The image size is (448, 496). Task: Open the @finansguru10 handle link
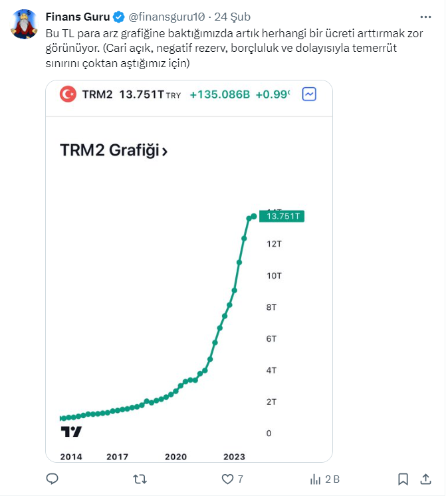166,17
